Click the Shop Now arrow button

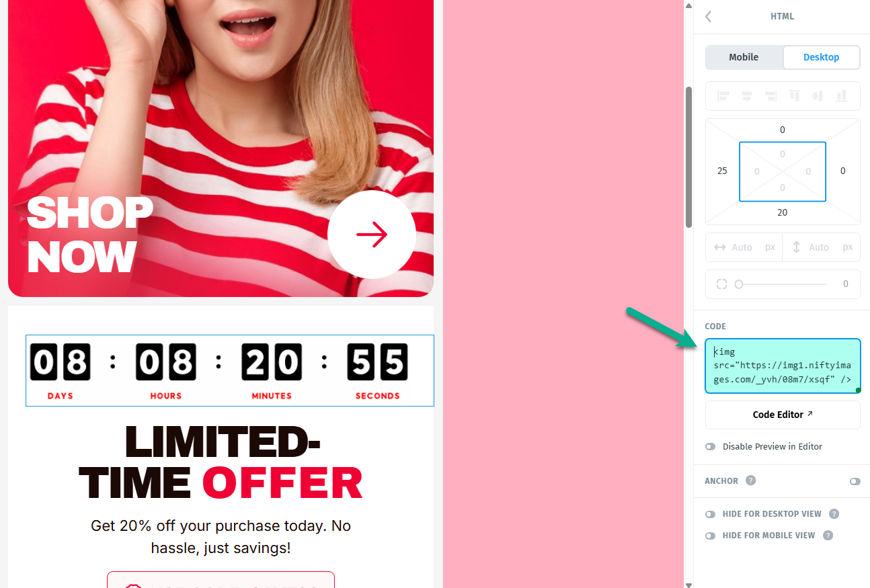click(372, 235)
